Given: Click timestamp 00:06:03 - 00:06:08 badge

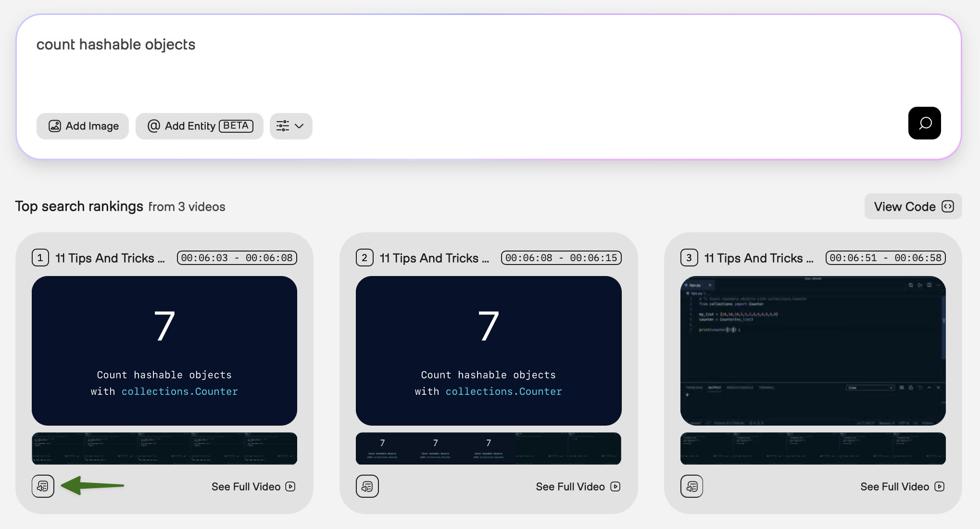Looking at the screenshot, I should tap(237, 258).
